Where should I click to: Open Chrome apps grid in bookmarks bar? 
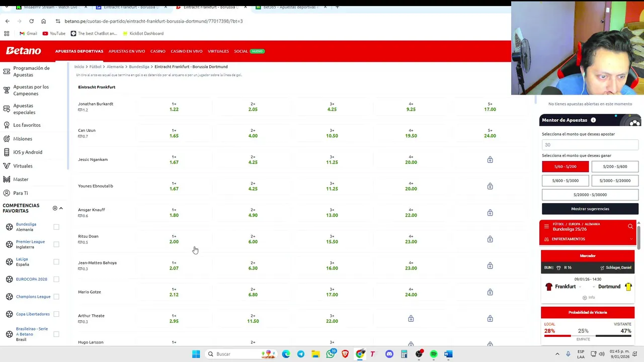pos(7,33)
